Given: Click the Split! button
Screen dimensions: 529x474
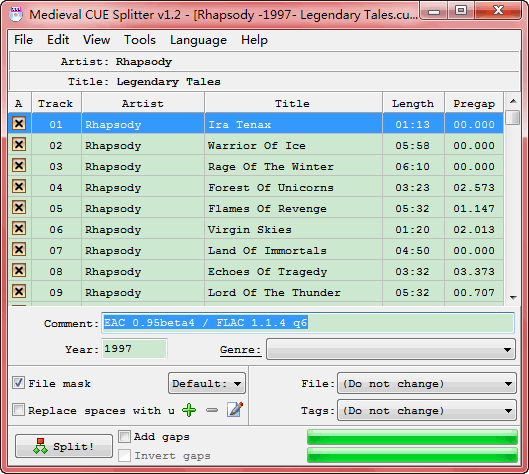Looking at the screenshot, I should click(64, 446).
